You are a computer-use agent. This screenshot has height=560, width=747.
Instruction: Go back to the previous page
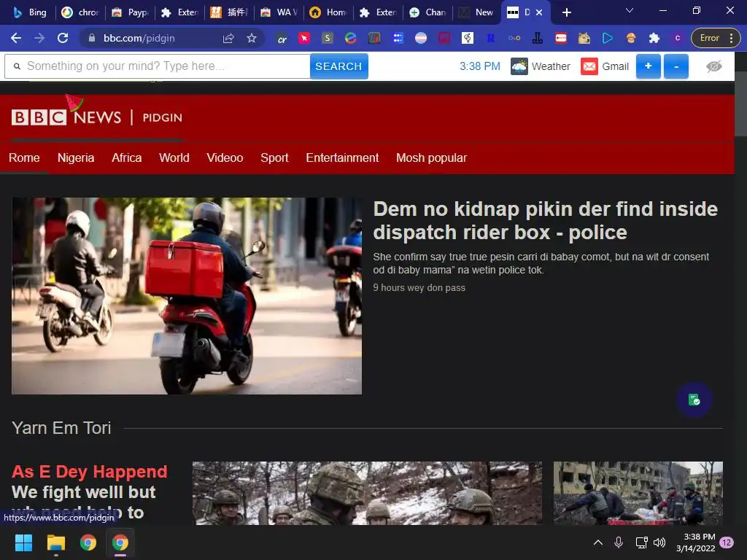[16, 38]
